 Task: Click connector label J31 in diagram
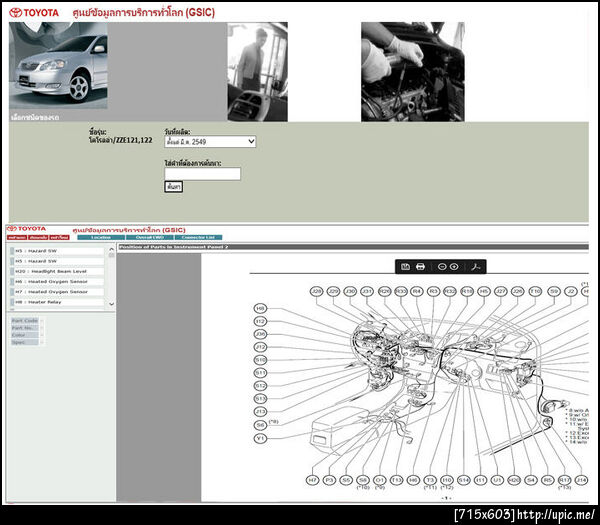pos(367,291)
